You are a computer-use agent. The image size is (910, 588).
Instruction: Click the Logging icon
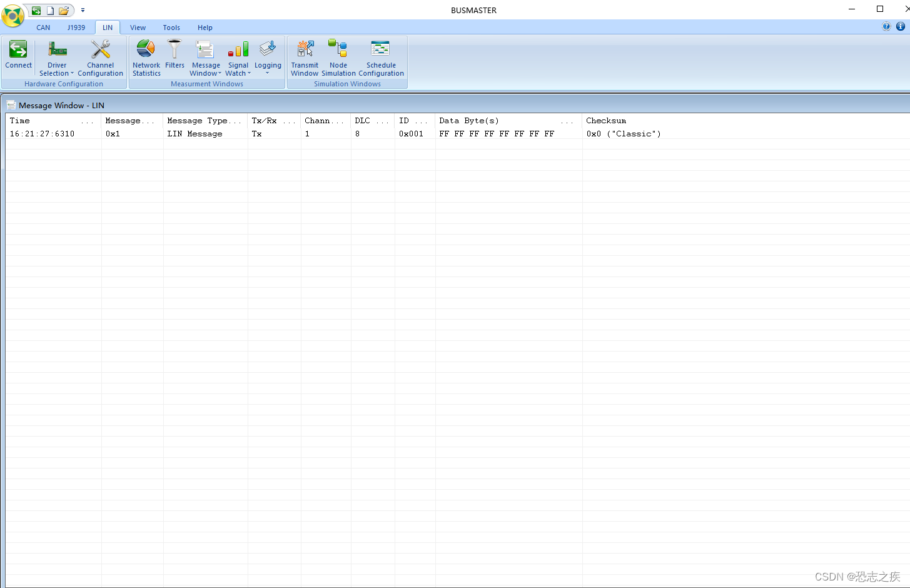pos(268,49)
